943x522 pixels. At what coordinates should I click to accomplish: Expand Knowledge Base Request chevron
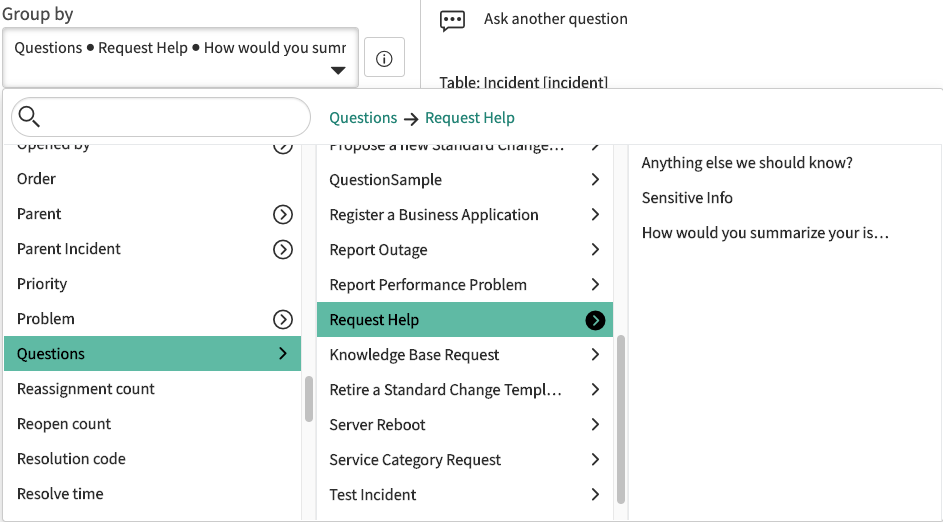pos(595,355)
